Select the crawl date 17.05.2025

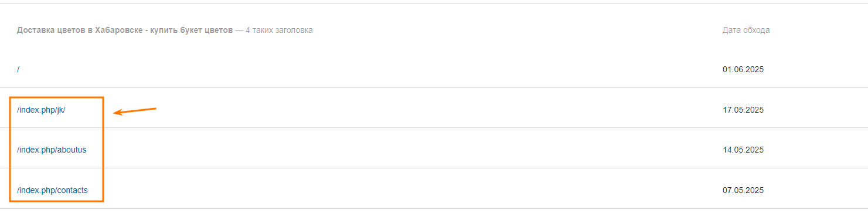pos(743,110)
